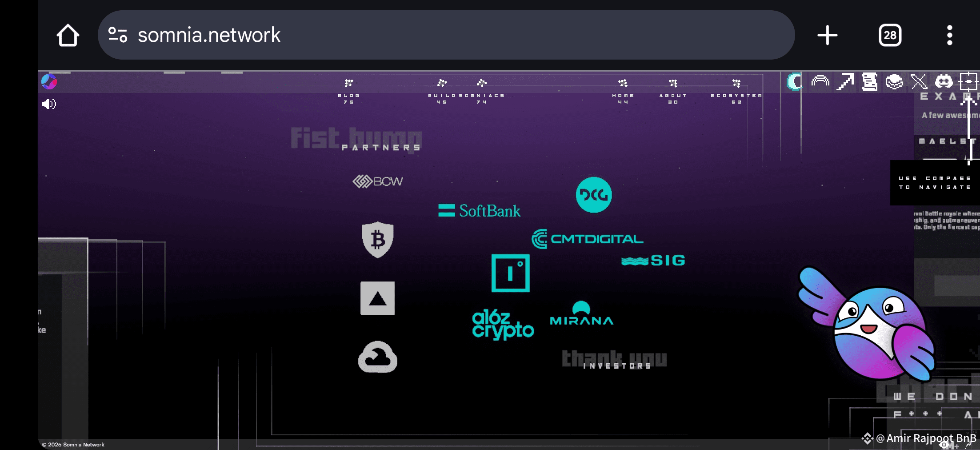Click the SoftBank investor logo
The height and width of the screenshot is (450, 980).
tap(479, 211)
